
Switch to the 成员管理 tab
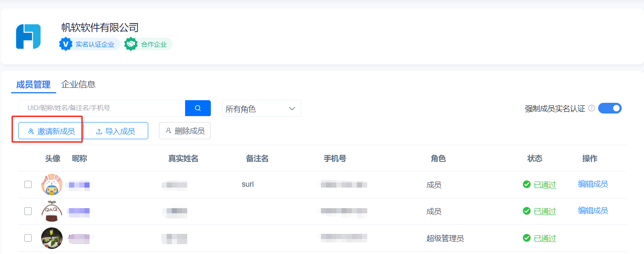click(x=33, y=85)
